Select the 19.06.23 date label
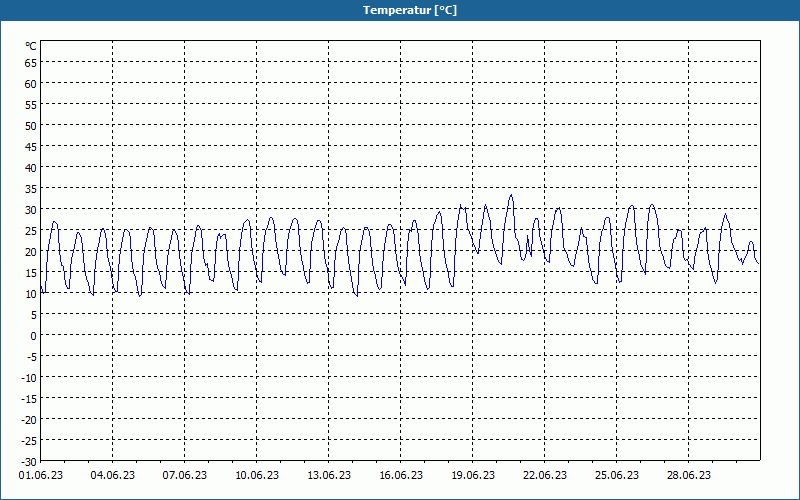 click(x=472, y=475)
